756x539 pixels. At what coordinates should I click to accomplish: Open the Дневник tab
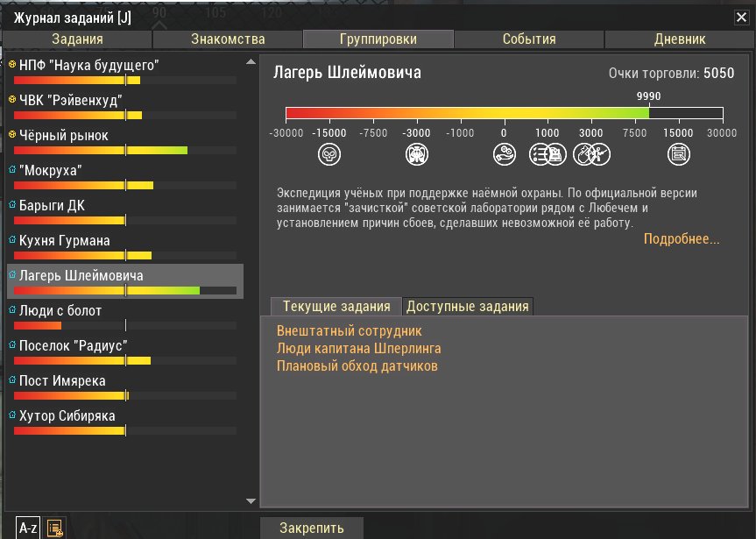point(680,39)
